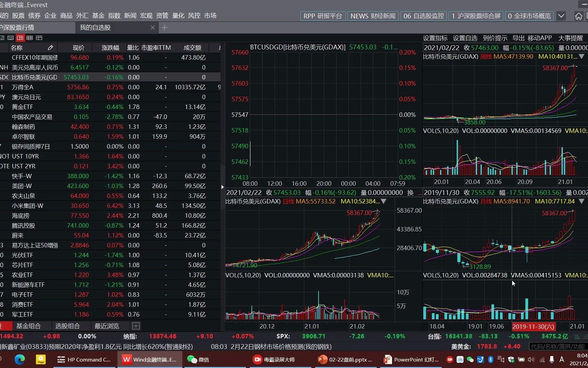Image resolution: width=588 pixels, height=368 pixels.
Task: Click 导出 link
Action: (519, 38)
